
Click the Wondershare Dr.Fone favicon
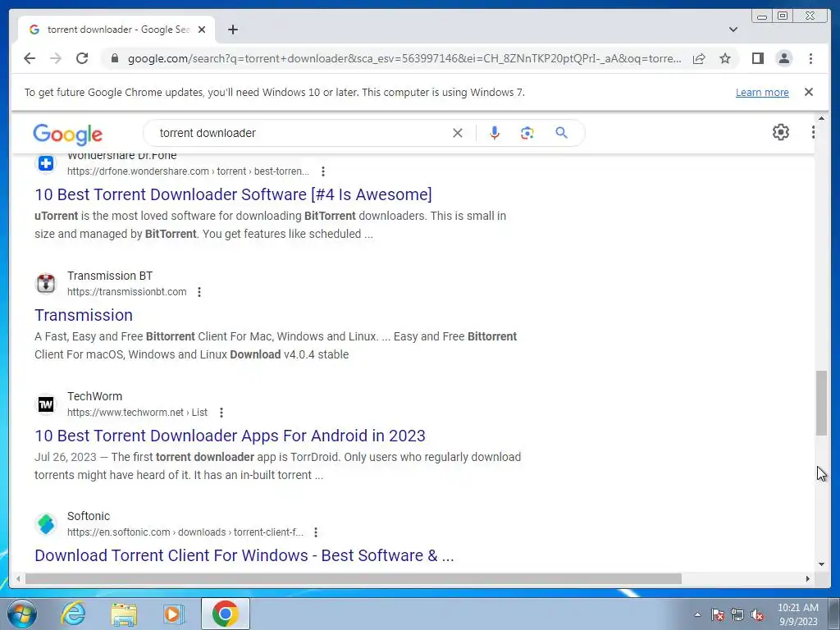(x=46, y=163)
